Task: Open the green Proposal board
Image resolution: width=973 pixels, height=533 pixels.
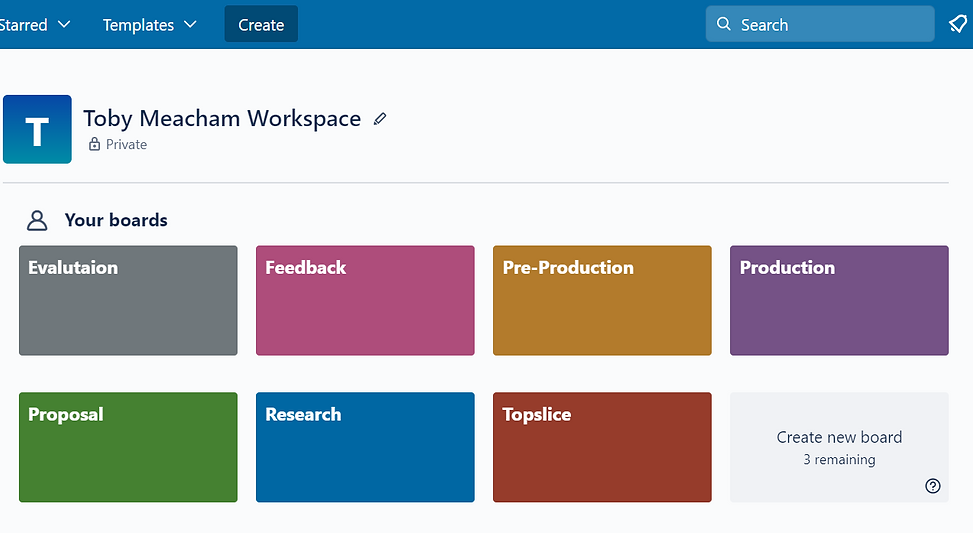Action: tap(128, 447)
